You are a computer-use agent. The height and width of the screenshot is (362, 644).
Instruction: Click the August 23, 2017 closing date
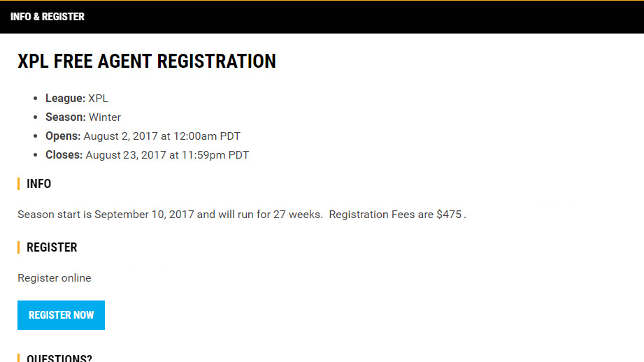click(126, 155)
